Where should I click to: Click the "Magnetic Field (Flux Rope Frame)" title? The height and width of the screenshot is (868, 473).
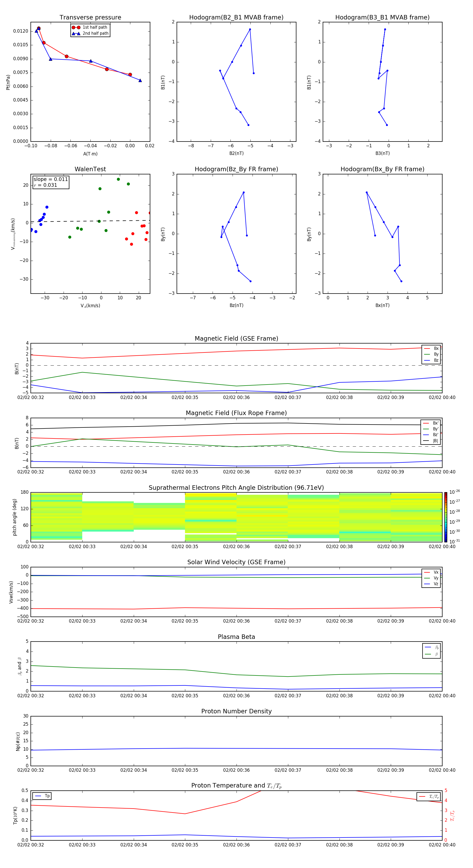236,413
